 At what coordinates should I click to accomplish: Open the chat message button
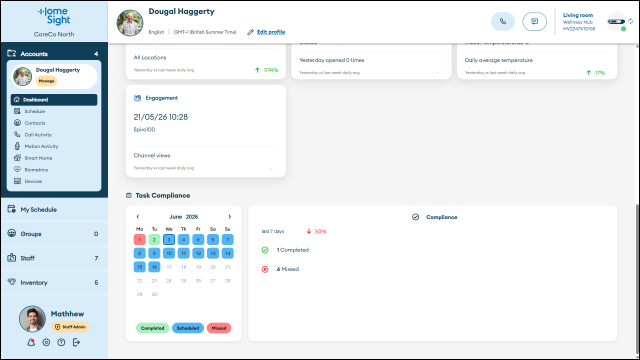coord(534,21)
